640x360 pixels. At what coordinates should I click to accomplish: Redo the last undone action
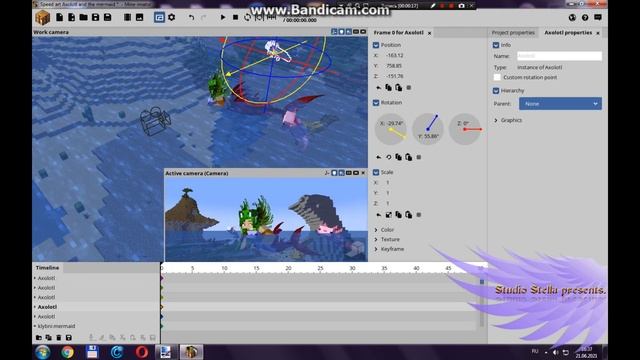click(203, 18)
